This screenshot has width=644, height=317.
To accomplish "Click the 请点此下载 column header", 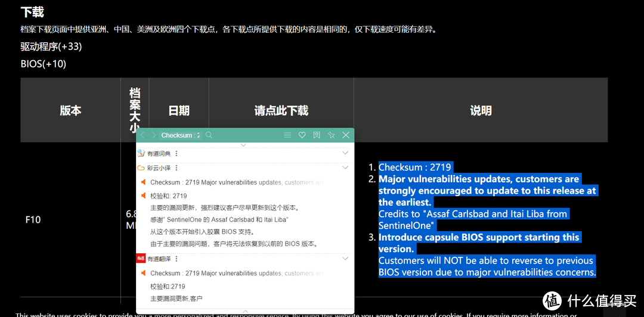I will tap(281, 110).
